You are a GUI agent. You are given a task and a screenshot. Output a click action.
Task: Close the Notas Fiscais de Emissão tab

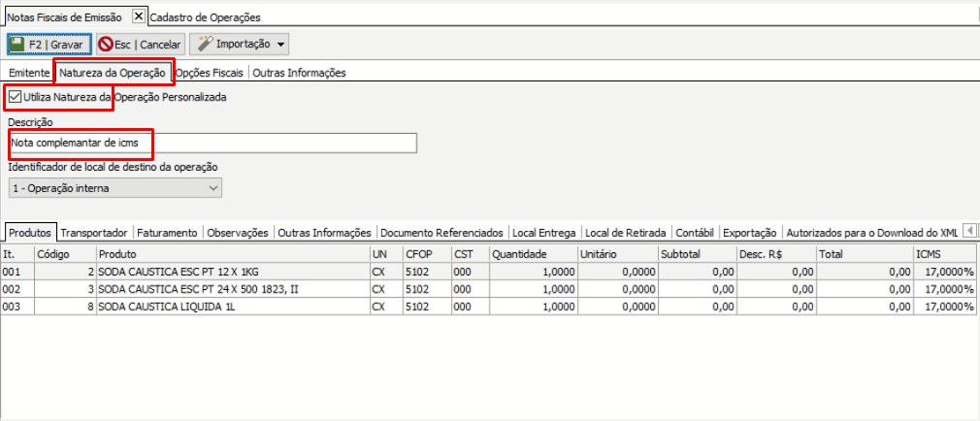click(x=138, y=16)
